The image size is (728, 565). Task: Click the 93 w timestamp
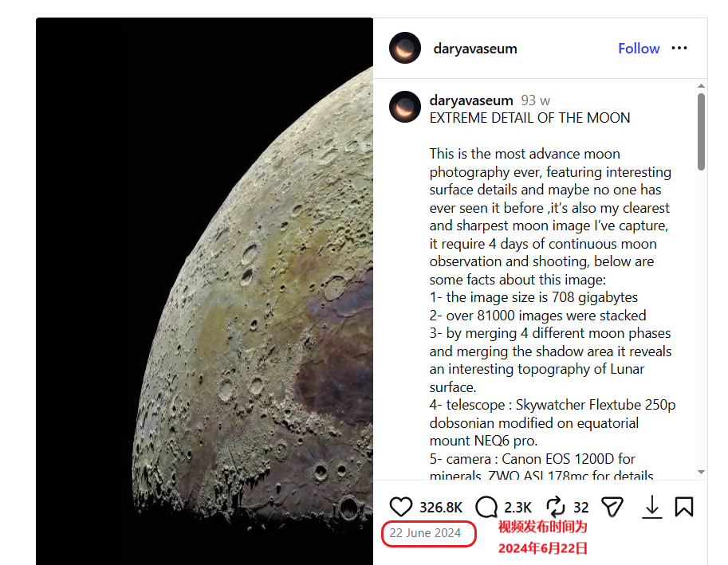tap(535, 100)
